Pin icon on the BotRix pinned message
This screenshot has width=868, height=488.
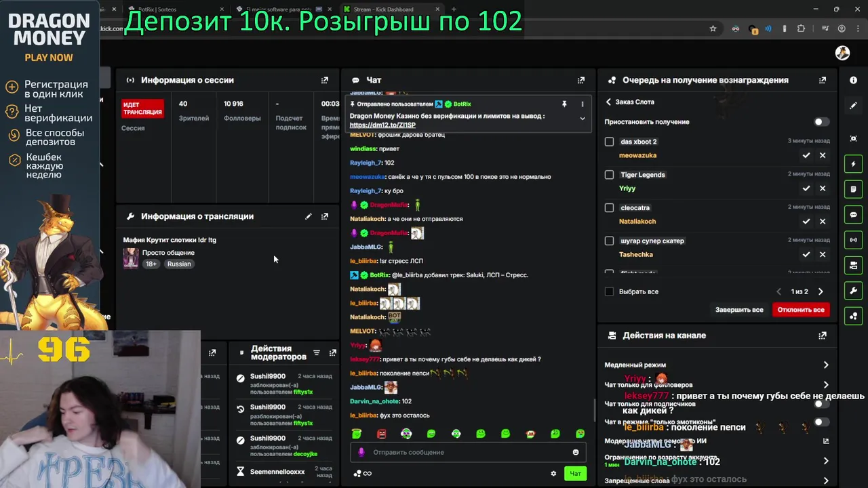point(564,104)
